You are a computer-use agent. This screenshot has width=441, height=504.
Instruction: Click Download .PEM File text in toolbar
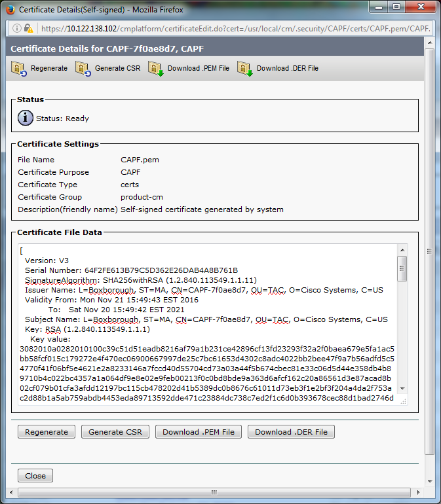[x=199, y=68]
